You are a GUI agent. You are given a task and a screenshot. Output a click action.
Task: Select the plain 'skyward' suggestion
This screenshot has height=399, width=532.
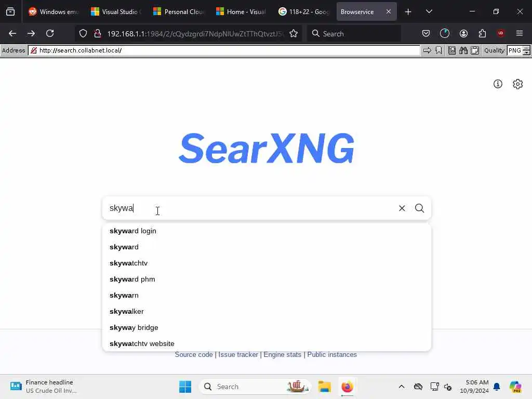point(267,247)
